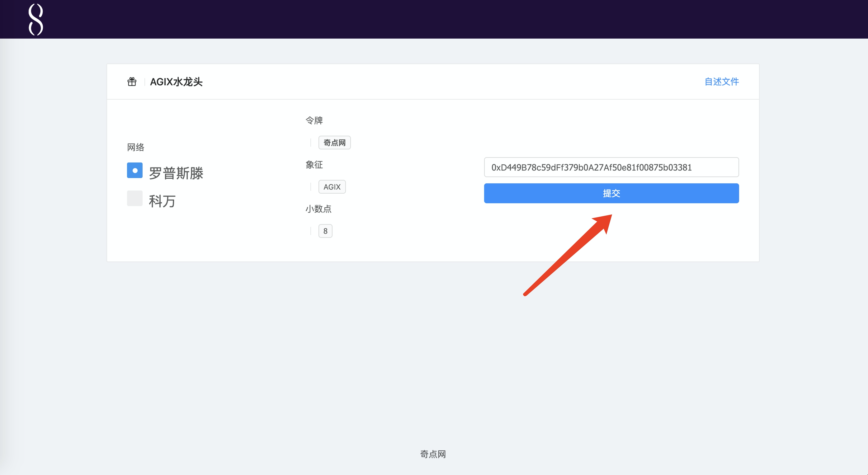Click the AGIX水龙头 page title
This screenshot has height=475, width=868.
[x=176, y=82]
